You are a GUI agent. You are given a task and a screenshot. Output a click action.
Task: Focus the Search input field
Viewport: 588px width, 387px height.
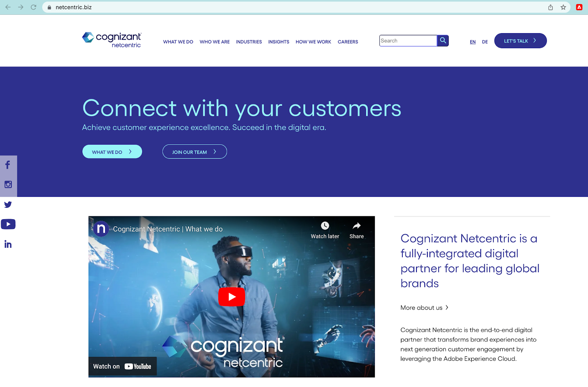(408, 40)
